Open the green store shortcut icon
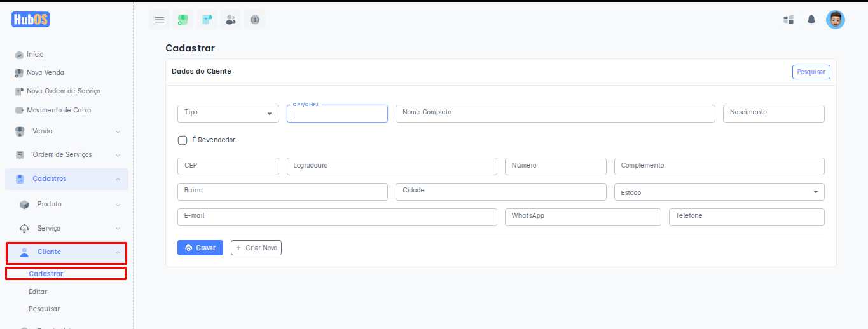 [x=183, y=20]
